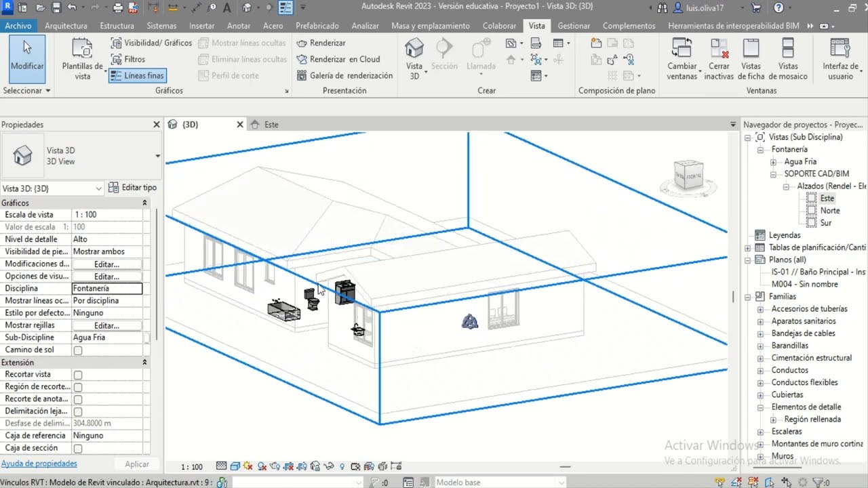Click the sun path icon in view control bar
Viewport: 868px width, 488px height.
tap(248, 466)
